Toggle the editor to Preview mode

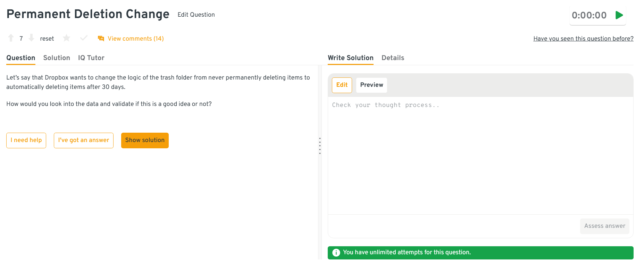[x=371, y=85]
